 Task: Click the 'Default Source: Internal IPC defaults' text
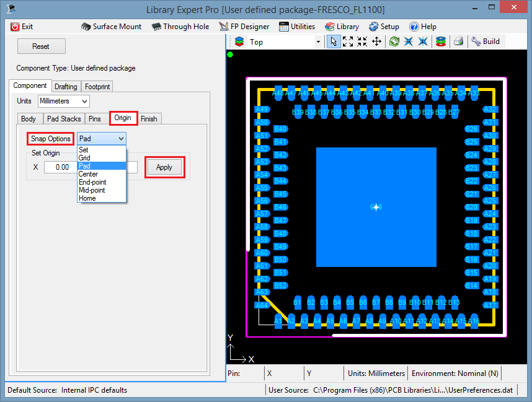click(67, 390)
